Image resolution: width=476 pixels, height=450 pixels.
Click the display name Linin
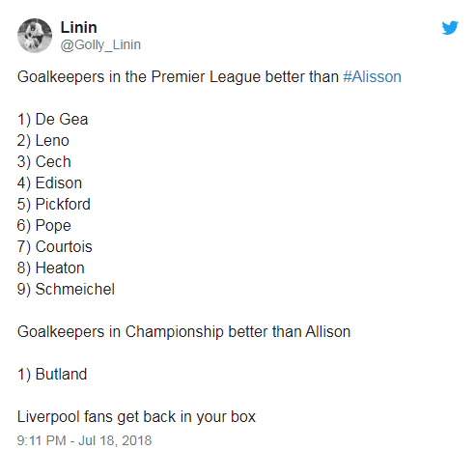(79, 27)
